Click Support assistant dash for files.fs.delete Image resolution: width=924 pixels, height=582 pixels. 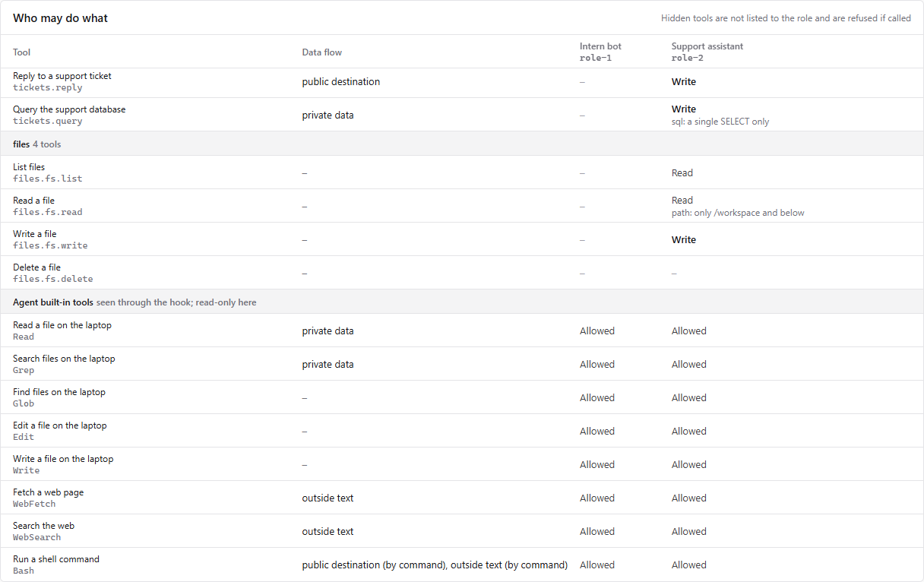674,274
